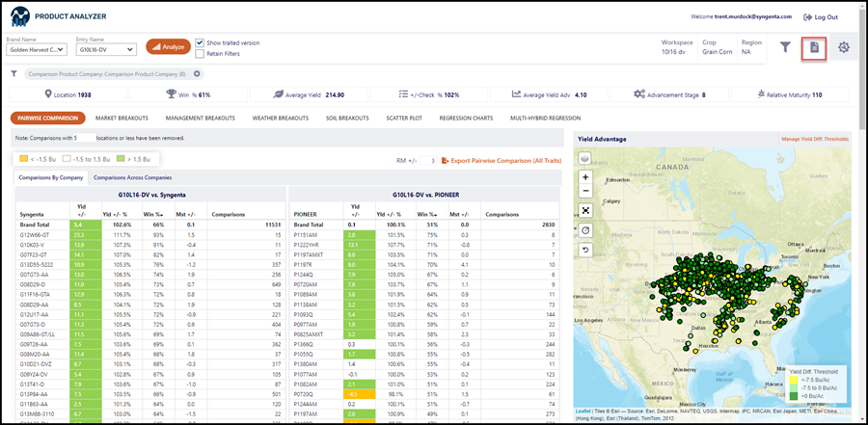Image resolution: width=868 pixels, height=425 pixels.
Task: Click the highlighted report document icon
Action: click(x=814, y=48)
